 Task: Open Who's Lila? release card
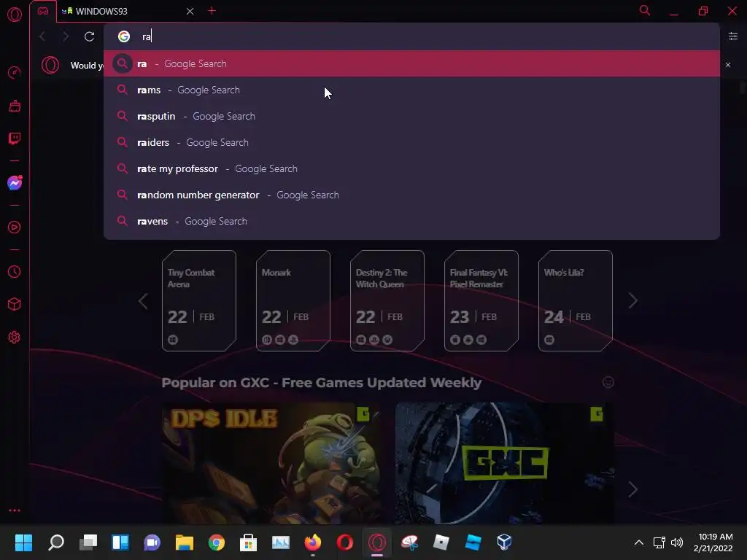(x=576, y=300)
